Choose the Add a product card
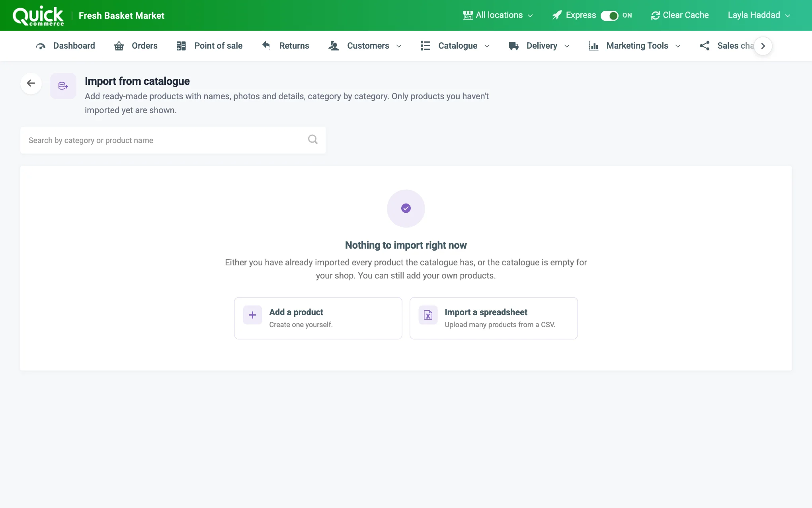Screen dimensions: 812x508 [x=318, y=318]
